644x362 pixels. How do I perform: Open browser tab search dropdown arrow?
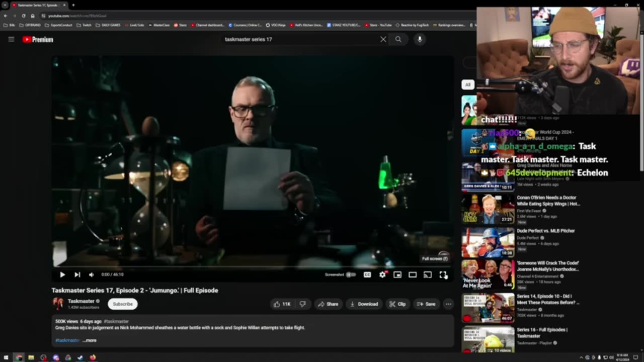[5, 5]
